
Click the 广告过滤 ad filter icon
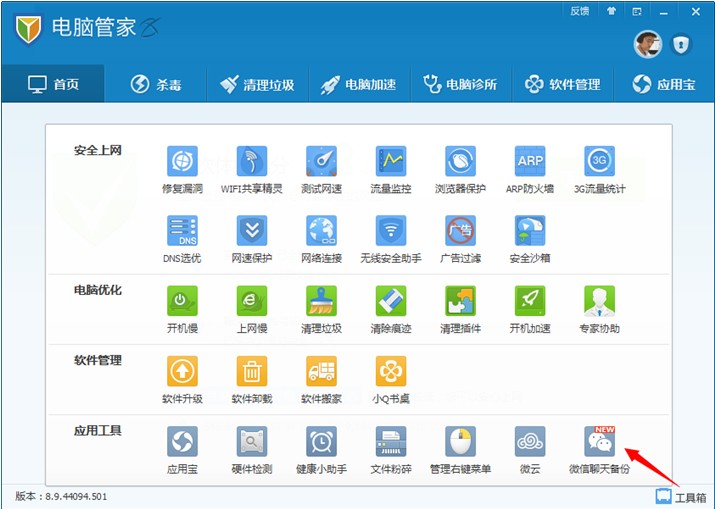coord(460,231)
